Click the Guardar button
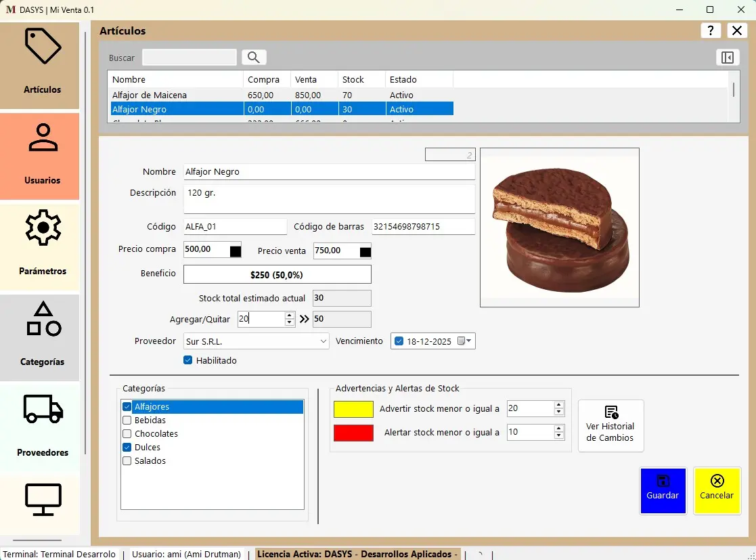756x560 pixels. click(x=663, y=490)
